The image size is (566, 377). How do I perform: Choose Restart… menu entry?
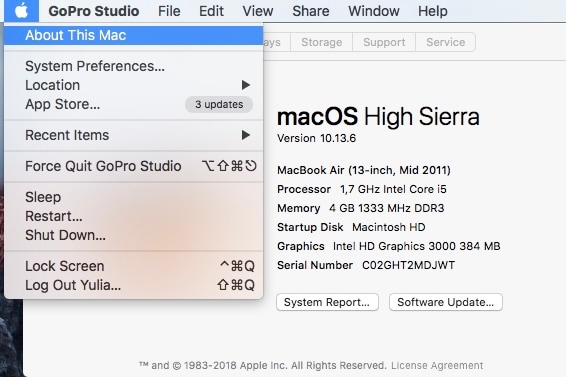(x=134, y=216)
